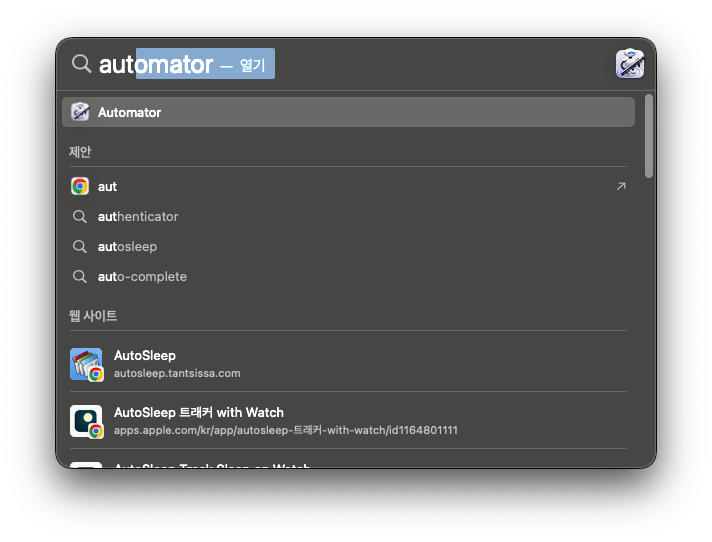Image resolution: width=712 pixels, height=542 pixels.
Task: Select the auto-complete suggestion
Action: click(x=348, y=276)
